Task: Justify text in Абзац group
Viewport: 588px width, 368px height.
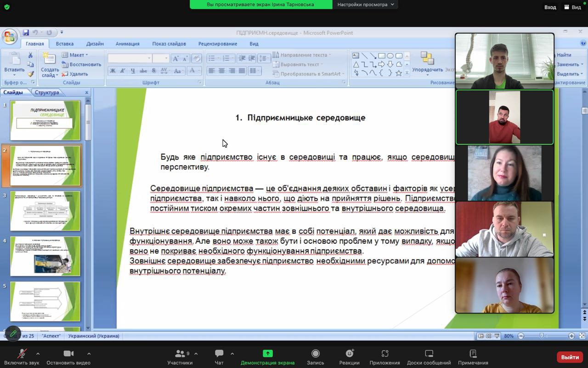Action: 242,71
